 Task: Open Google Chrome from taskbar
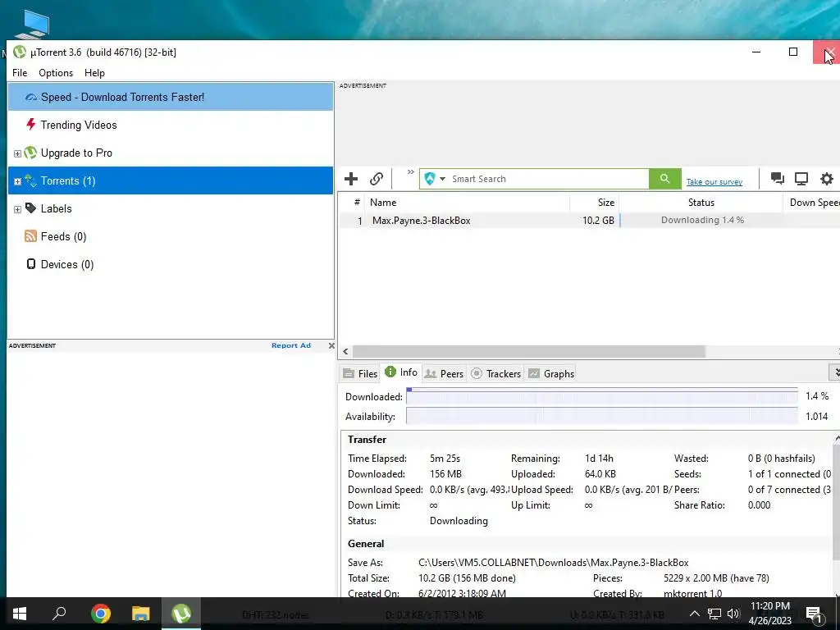[100, 614]
